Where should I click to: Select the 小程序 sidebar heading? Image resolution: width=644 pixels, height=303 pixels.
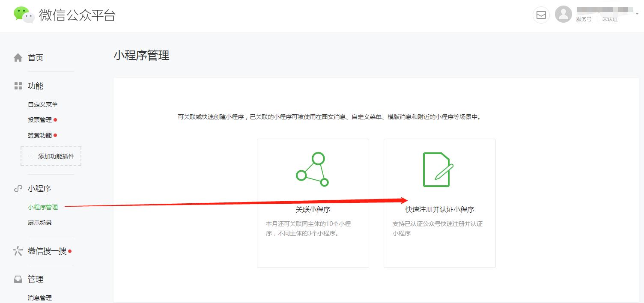point(39,188)
